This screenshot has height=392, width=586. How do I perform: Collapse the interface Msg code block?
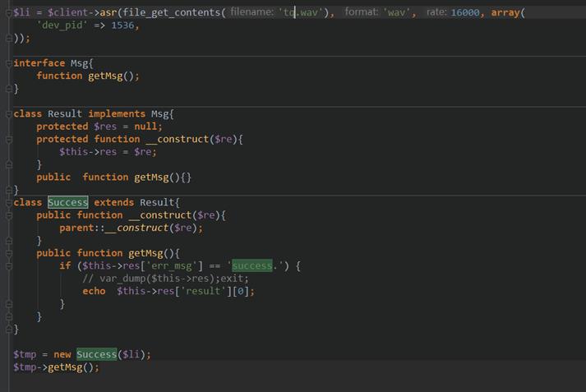(8, 63)
